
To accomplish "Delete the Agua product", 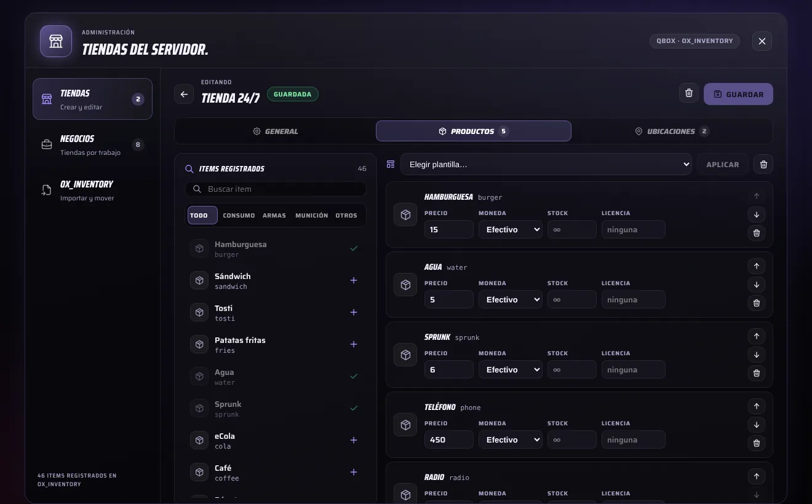I will pyautogui.click(x=757, y=303).
